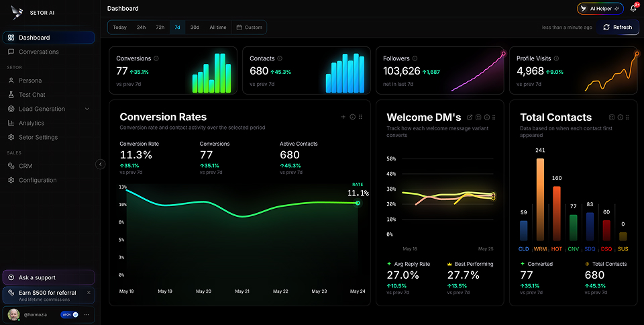This screenshot has height=325, width=644.
Task: Click the Test Chat flask icon
Action: click(x=11, y=95)
